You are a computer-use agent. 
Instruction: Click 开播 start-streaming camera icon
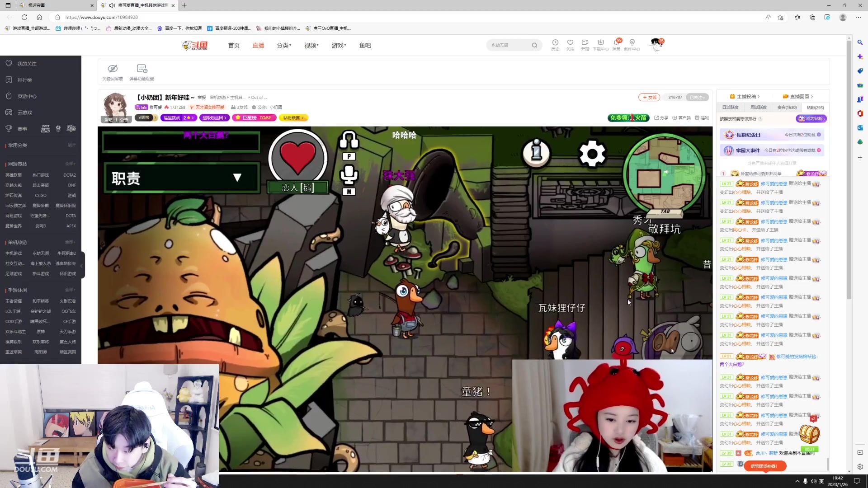pyautogui.click(x=585, y=44)
